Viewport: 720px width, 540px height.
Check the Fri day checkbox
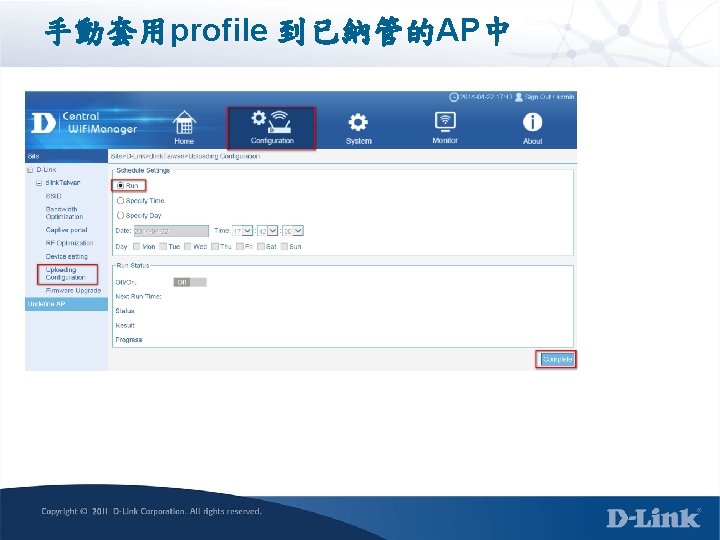tap(239, 247)
